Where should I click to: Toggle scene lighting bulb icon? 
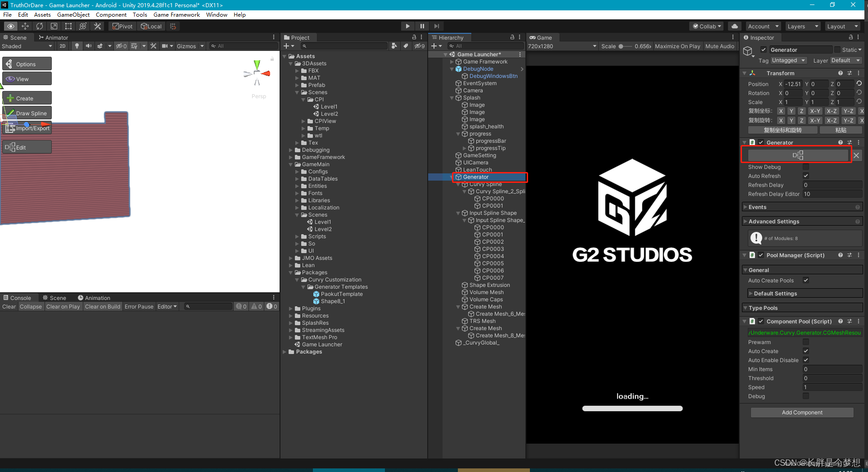(77, 46)
